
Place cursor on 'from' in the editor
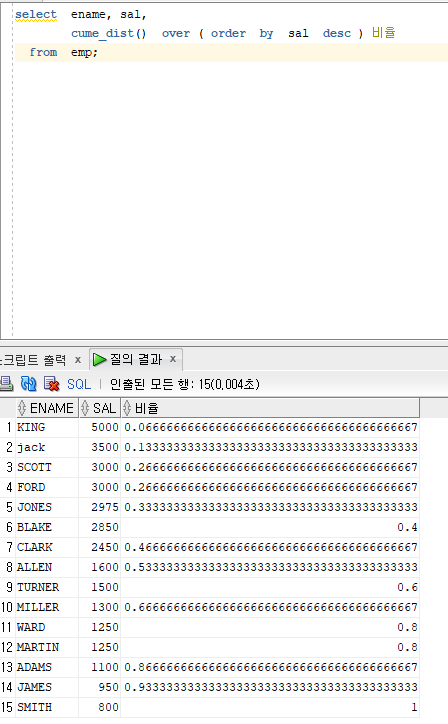pyautogui.click(x=43, y=52)
